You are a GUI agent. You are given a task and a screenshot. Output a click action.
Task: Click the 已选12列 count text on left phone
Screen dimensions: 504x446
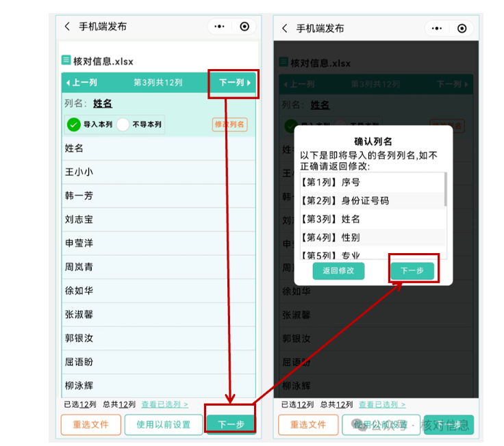(x=80, y=404)
